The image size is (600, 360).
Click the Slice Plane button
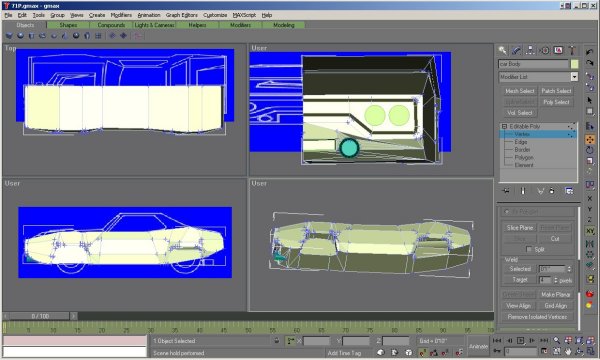[519, 228]
